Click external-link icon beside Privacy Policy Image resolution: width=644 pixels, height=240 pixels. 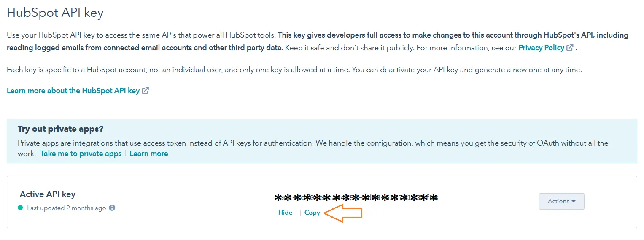pos(570,48)
